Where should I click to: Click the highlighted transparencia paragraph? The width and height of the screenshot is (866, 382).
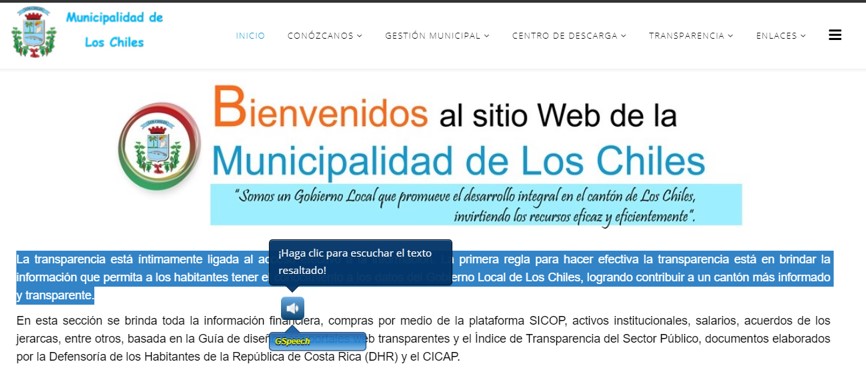424,277
